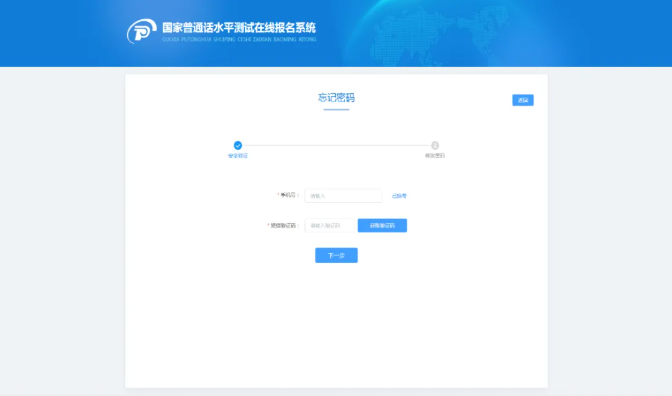Click the 安全验证 step label
This screenshot has height=396, width=672.
tap(238, 156)
